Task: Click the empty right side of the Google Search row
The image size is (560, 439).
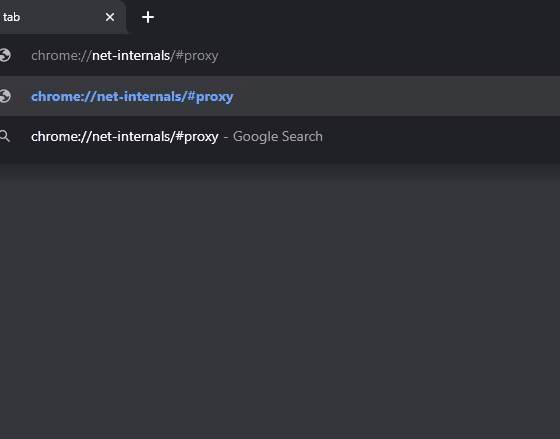Action: tap(441, 136)
